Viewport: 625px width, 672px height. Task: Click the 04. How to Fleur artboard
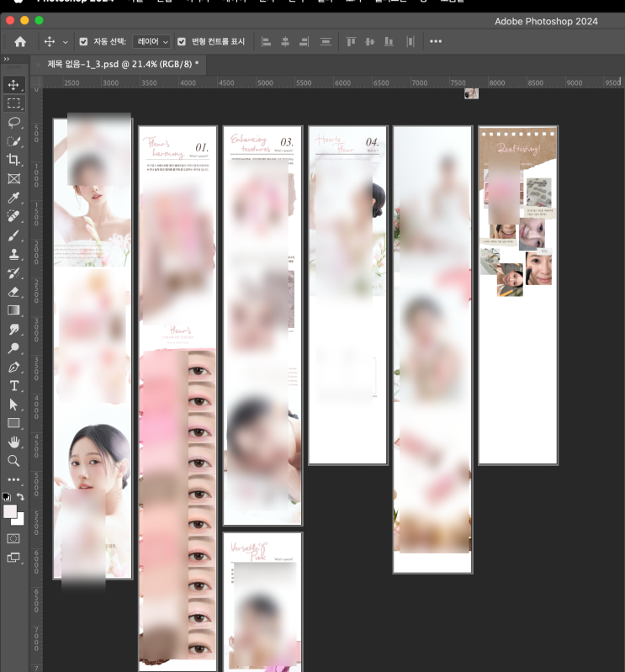click(x=347, y=295)
